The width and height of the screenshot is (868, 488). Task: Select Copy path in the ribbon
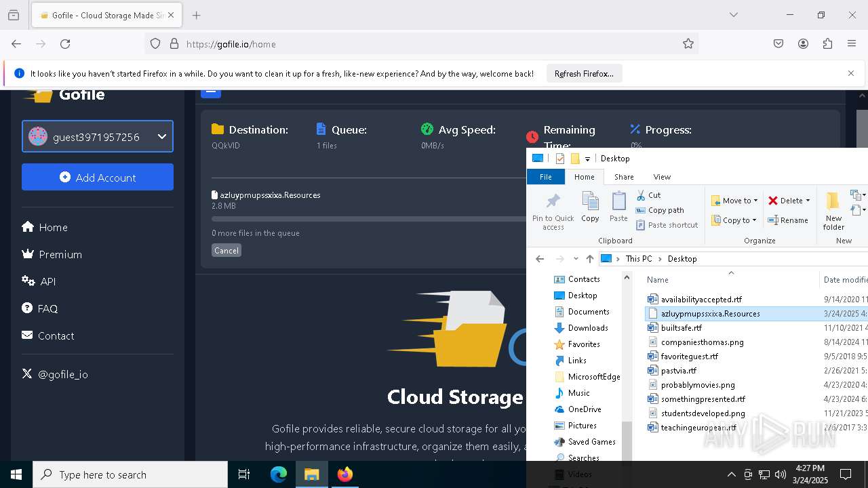coord(660,210)
